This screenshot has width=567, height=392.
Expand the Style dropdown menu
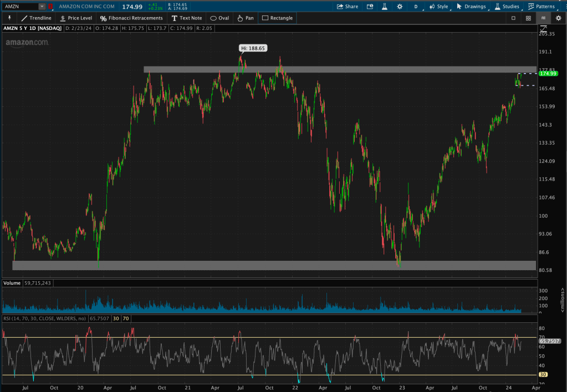coord(438,7)
